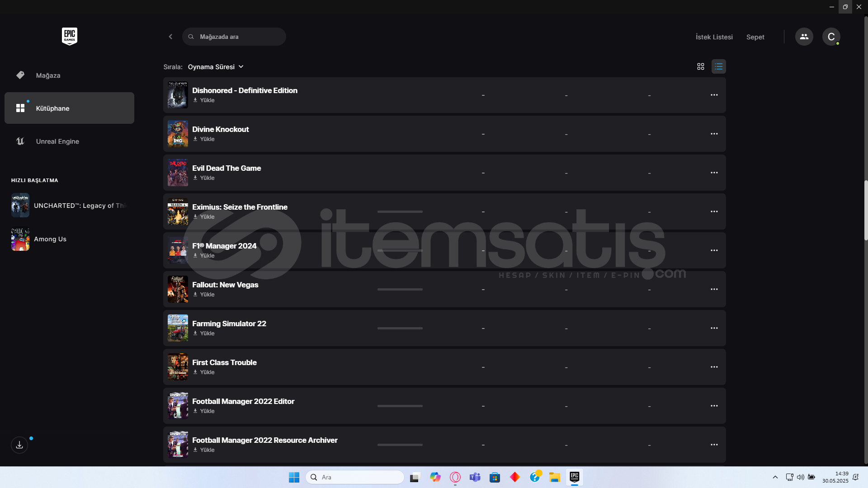The image size is (868, 488).
Task: Open the account profile avatar C
Action: tap(831, 37)
